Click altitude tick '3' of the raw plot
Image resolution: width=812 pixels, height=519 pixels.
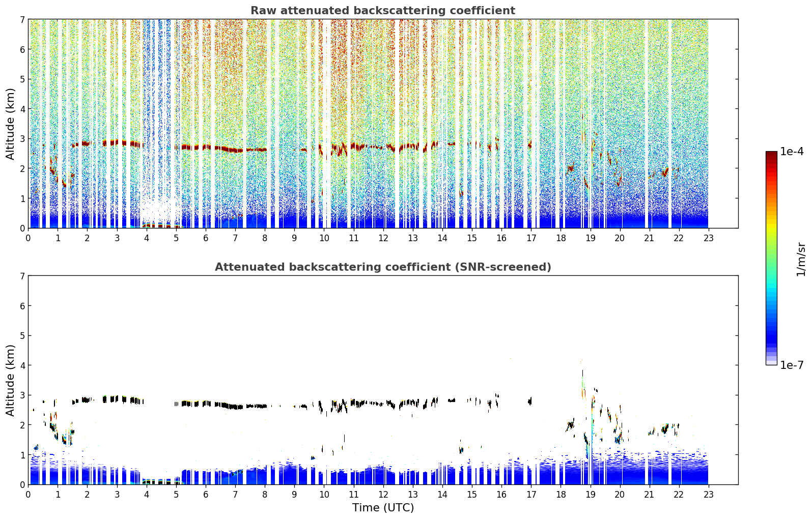coord(22,139)
